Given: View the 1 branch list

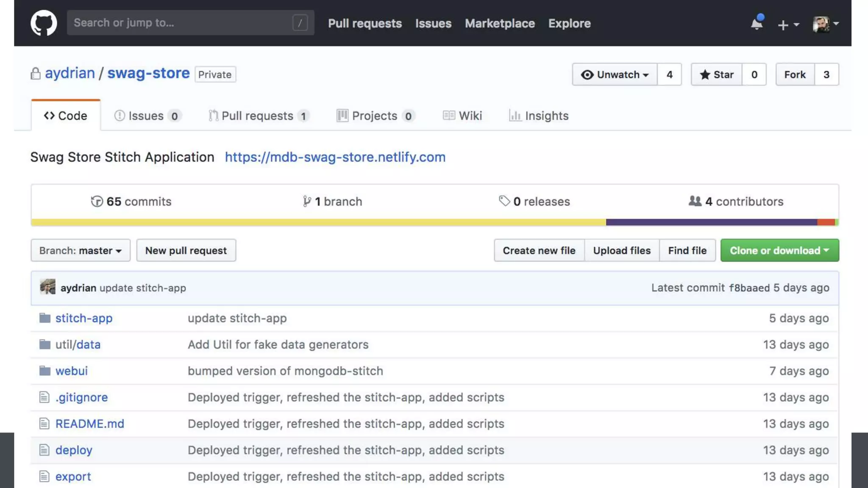Looking at the screenshot, I should [x=332, y=202].
